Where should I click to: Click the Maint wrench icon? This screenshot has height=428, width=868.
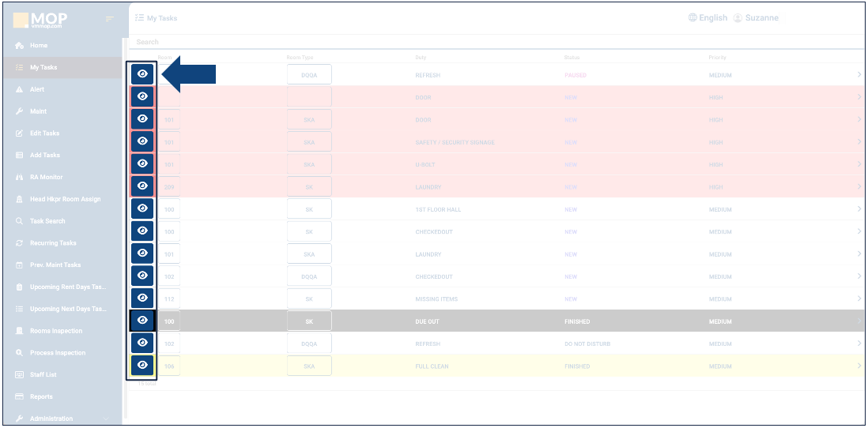click(19, 112)
